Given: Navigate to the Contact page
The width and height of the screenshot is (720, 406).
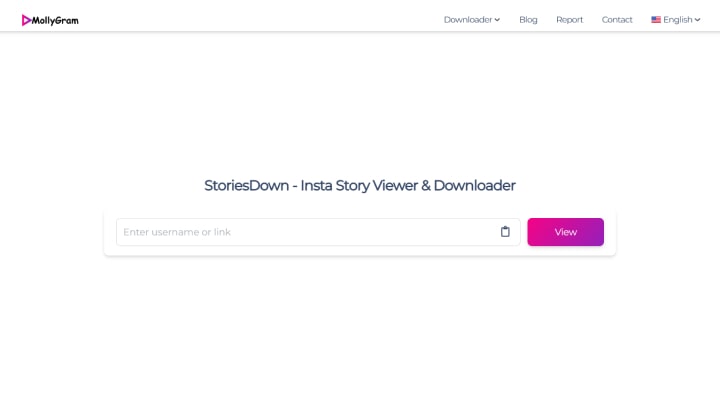Looking at the screenshot, I should 617,20.
